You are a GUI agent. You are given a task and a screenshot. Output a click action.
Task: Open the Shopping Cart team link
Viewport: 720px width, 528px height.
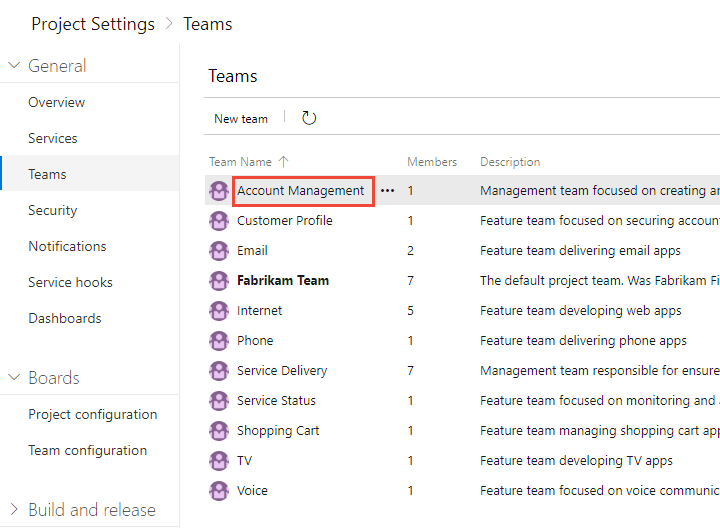click(x=278, y=431)
